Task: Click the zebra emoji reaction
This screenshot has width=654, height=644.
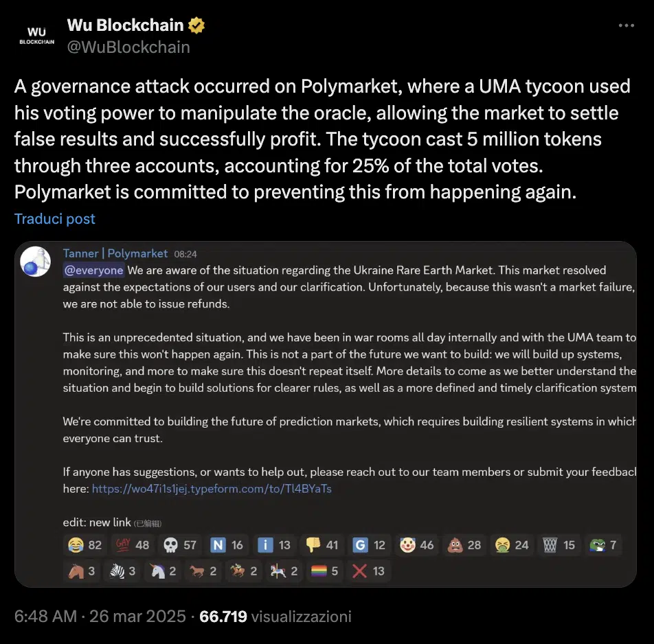Action: pos(124,571)
